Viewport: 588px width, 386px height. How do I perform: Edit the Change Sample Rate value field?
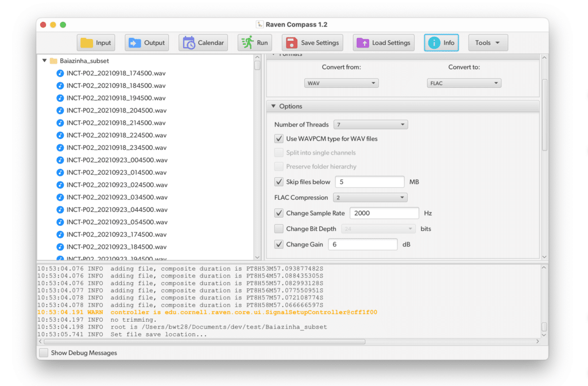tap(384, 213)
